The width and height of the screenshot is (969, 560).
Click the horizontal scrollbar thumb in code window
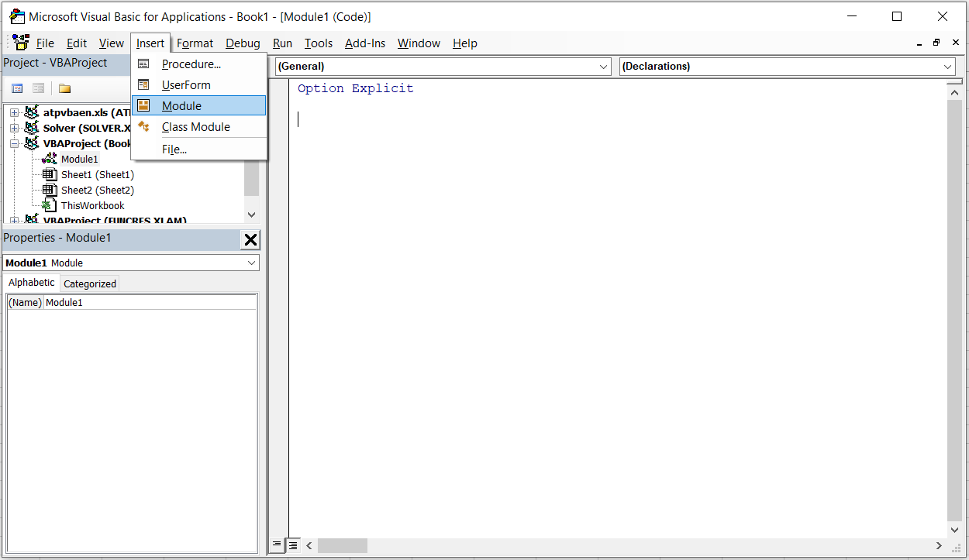pos(342,546)
